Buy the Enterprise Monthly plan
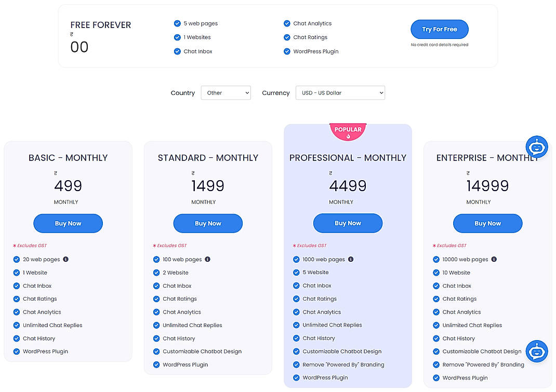 pos(487,223)
